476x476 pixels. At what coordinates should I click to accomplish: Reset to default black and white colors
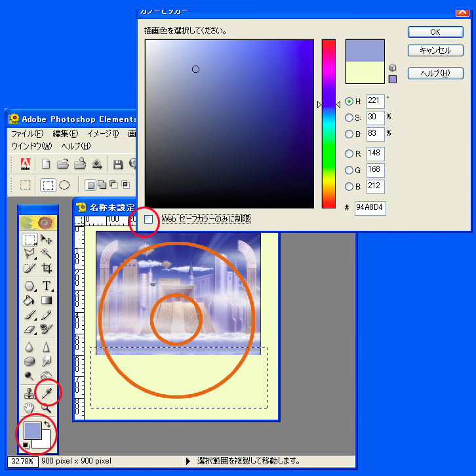26,445
